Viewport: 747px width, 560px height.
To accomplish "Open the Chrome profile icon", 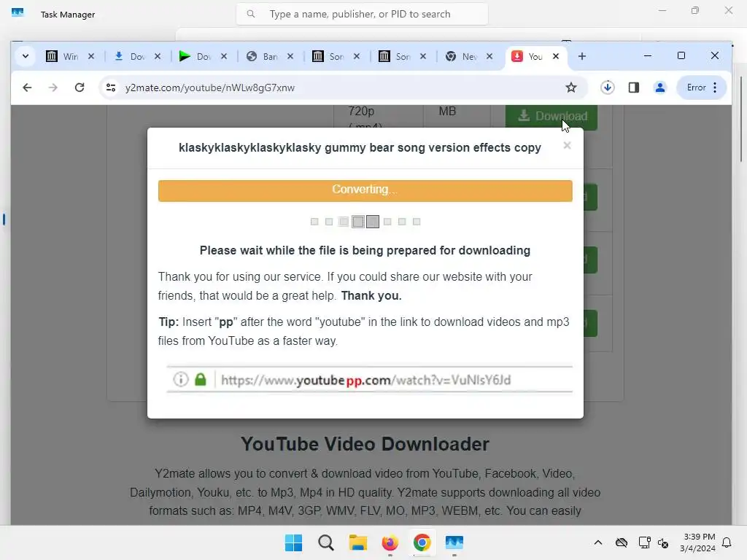I will 659,87.
